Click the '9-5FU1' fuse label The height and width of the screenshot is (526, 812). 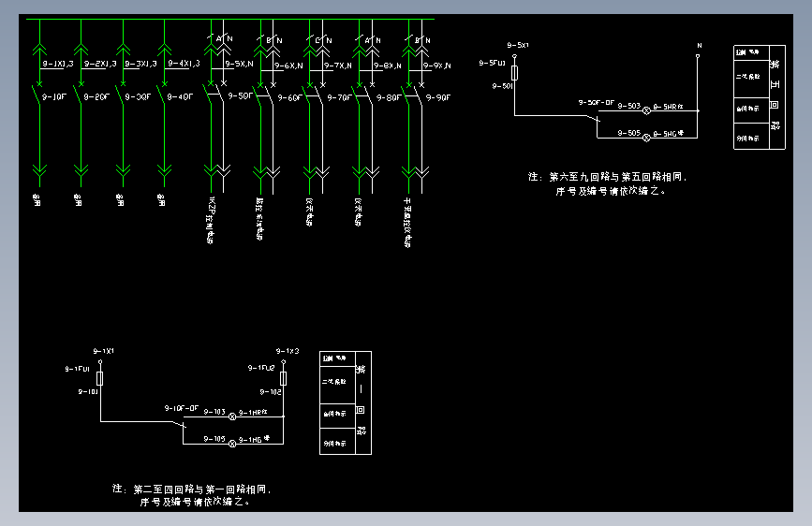(492, 63)
